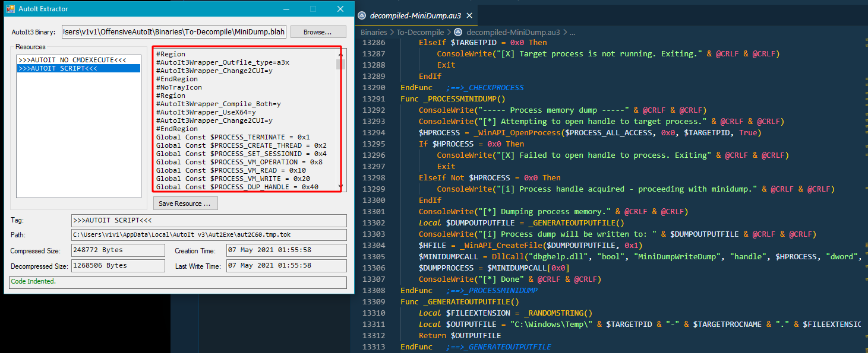The height and width of the screenshot is (353, 868).
Task: Click the decompiled-MiniDump.au3 breadcrumb segment
Action: [513, 32]
